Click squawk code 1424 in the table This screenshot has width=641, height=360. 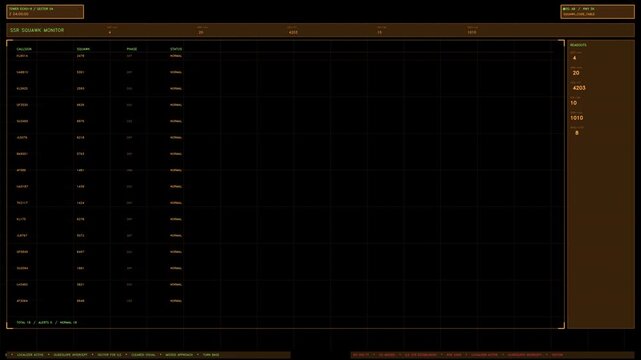(x=81, y=203)
